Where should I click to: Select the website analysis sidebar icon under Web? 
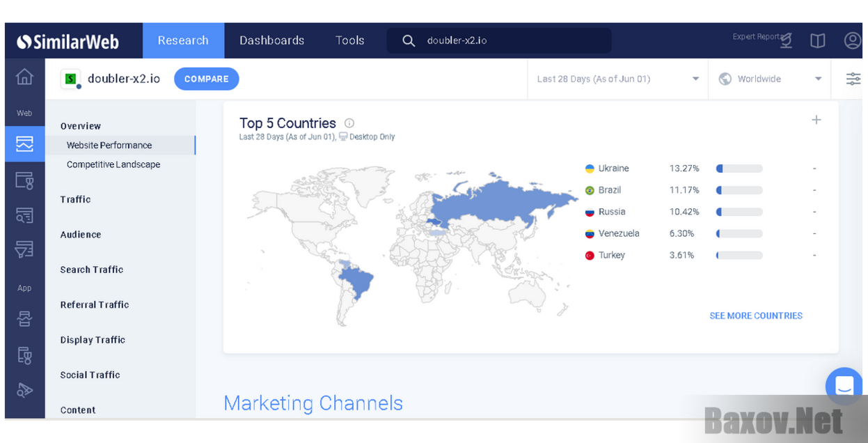tap(24, 144)
